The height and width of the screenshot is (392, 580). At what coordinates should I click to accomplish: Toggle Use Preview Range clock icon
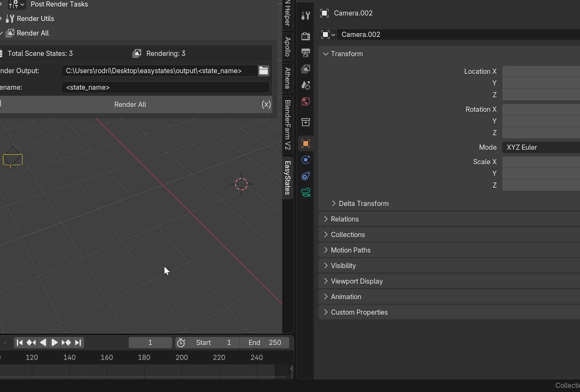click(181, 343)
